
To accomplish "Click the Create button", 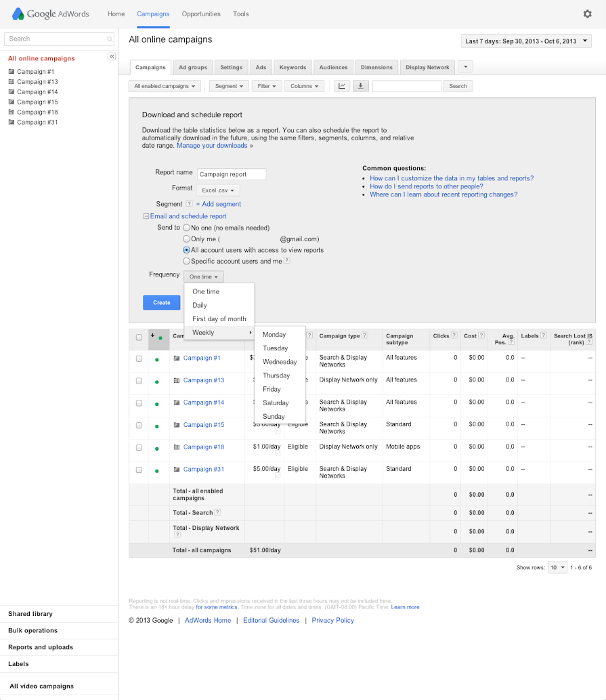I will tap(161, 303).
